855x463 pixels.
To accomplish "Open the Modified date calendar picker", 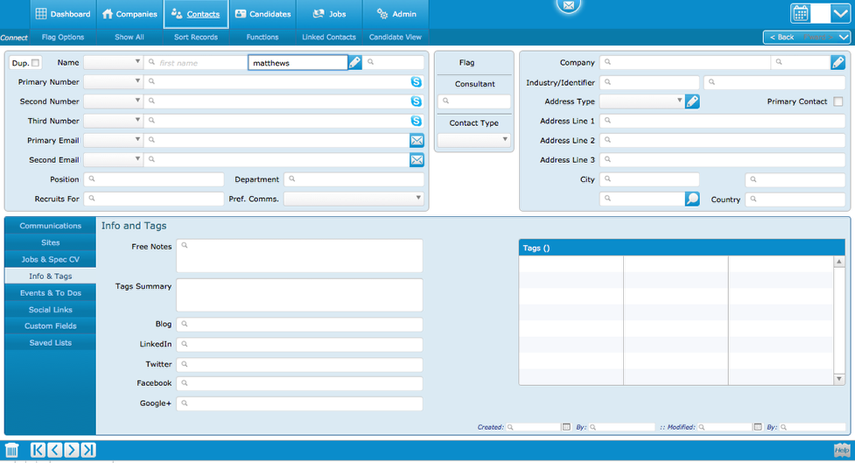I will [757, 427].
